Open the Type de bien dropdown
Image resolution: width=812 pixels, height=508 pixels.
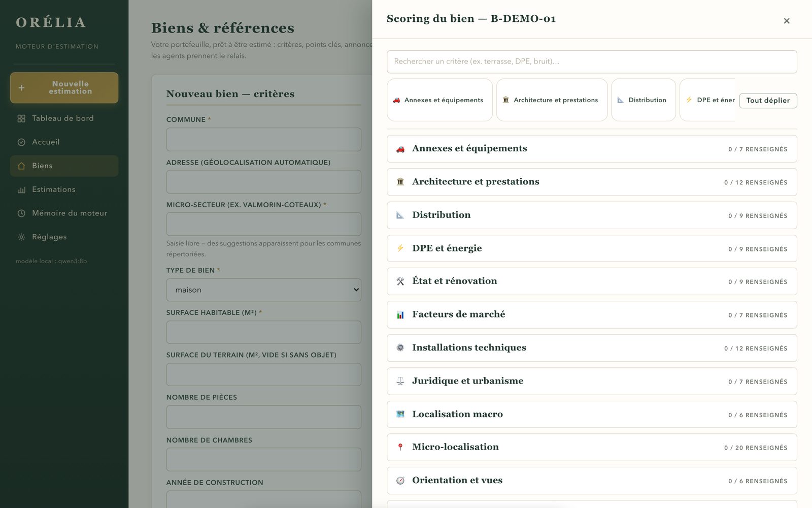point(264,290)
